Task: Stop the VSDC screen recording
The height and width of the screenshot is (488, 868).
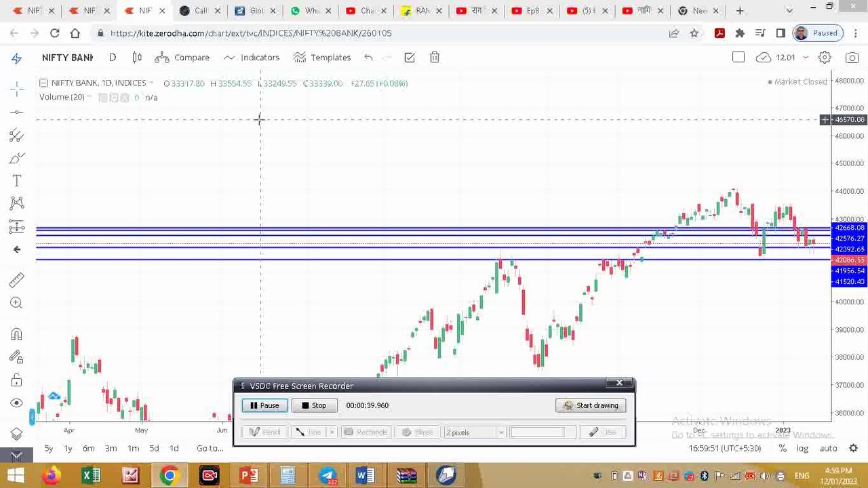Action: (314, 405)
